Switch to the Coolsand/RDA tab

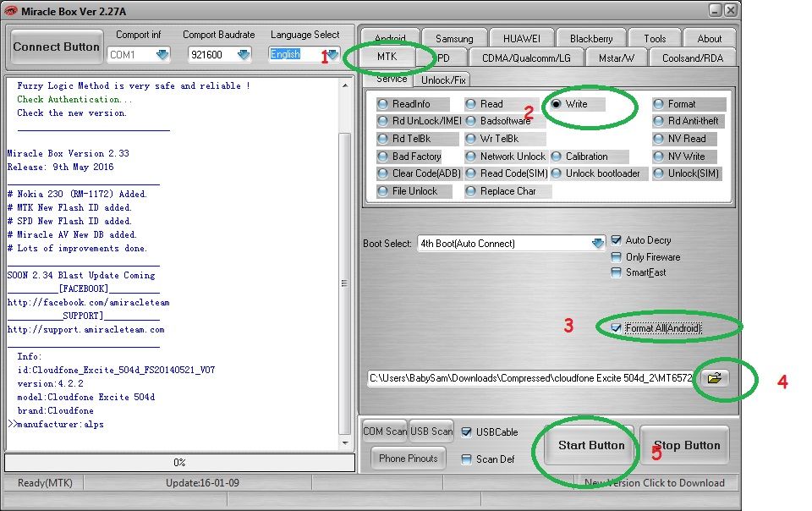(x=693, y=58)
